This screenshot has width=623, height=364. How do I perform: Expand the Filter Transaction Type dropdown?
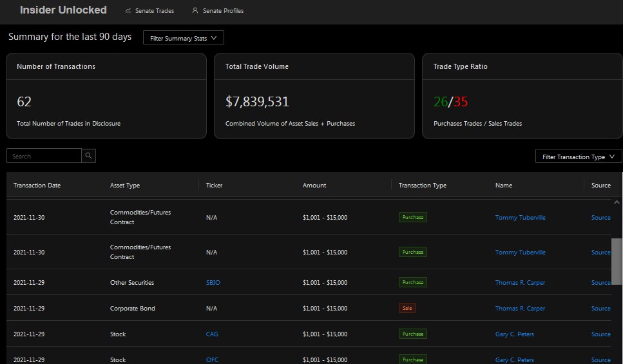pyautogui.click(x=578, y=157)
